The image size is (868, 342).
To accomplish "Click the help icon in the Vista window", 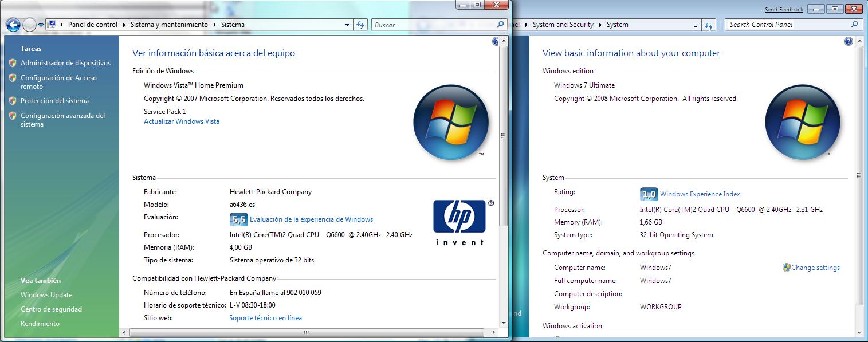I will coord(496,41).
